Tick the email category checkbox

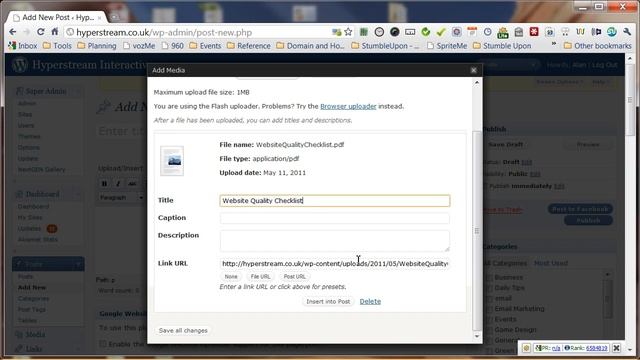(489, 299)
